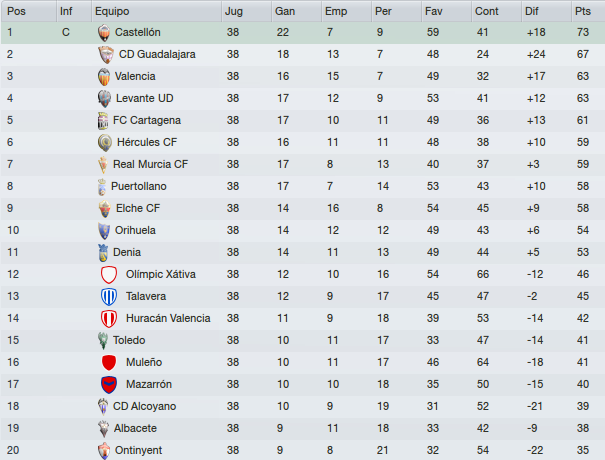
Task: Click the Valencia club badge
Action: (x=104, y=77)
